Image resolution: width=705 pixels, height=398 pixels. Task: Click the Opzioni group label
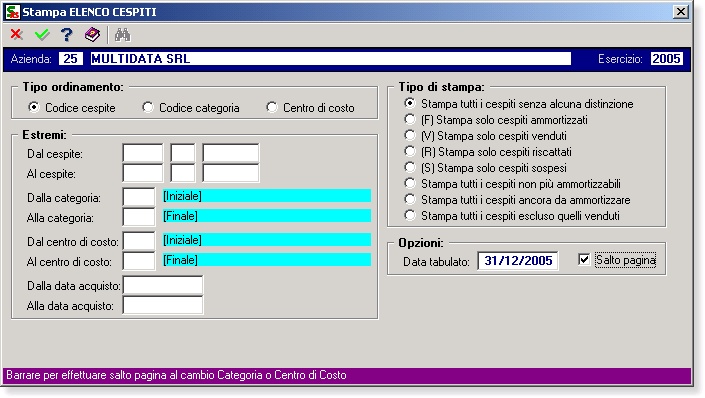click(x=421, y=243)
